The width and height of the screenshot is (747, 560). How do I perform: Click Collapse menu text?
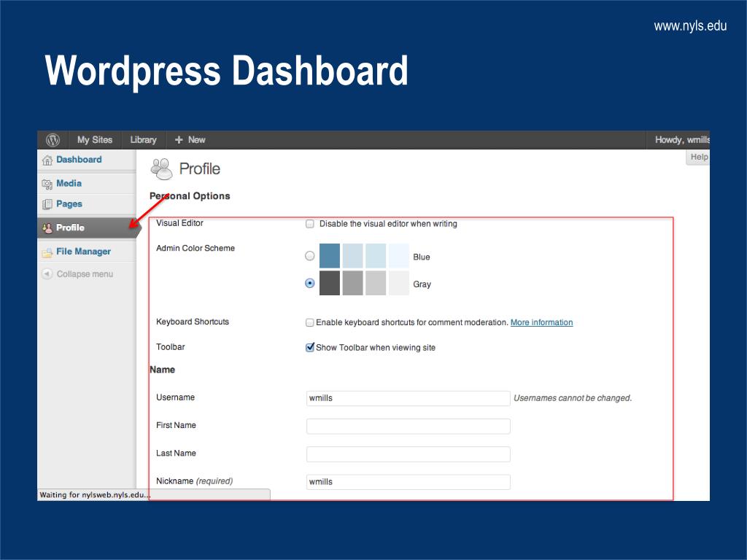click(x=85, y=274)
